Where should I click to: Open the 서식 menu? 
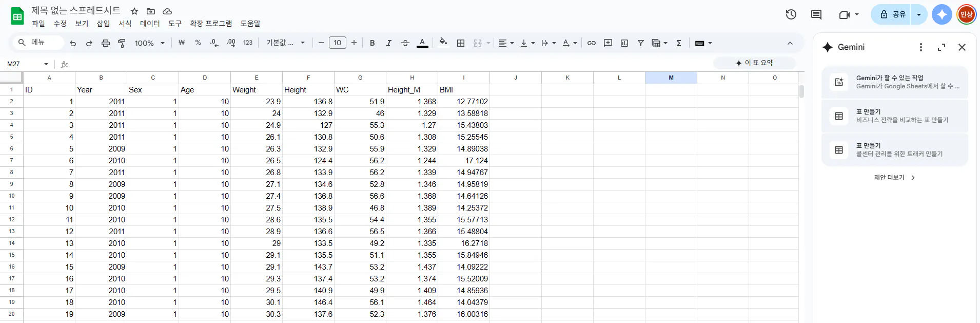point(125,24)
